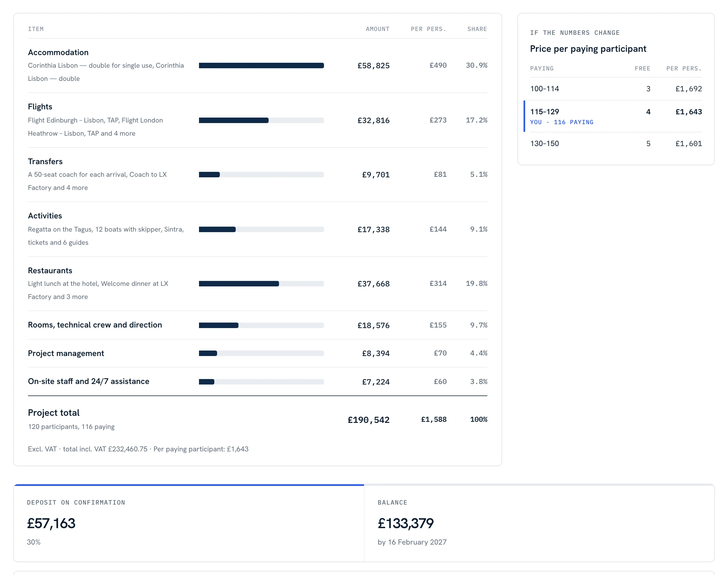Click the Activities amount £17,338

click(373, 229)
